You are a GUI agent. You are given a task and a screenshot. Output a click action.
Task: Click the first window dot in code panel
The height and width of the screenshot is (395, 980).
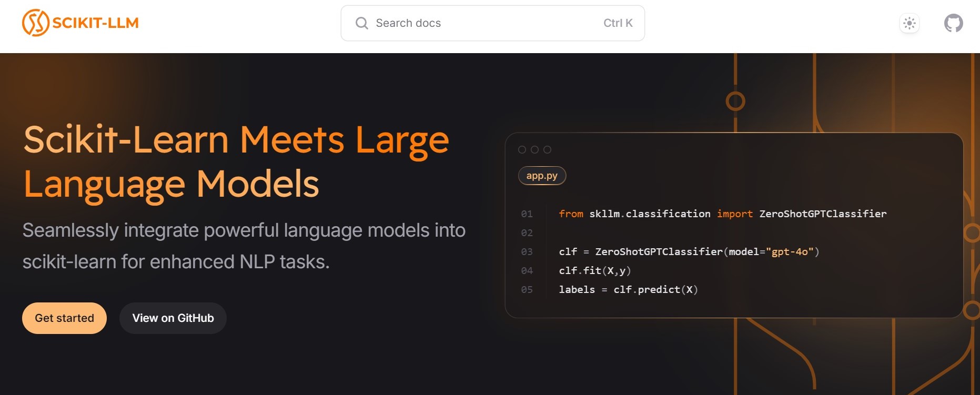pyautogui.click(x=522, y=150)
